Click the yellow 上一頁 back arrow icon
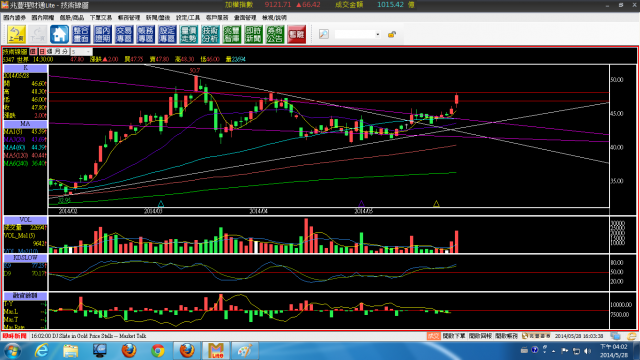Screen dimensions: 640x360 pyautogui.click(x=16, y=34)
